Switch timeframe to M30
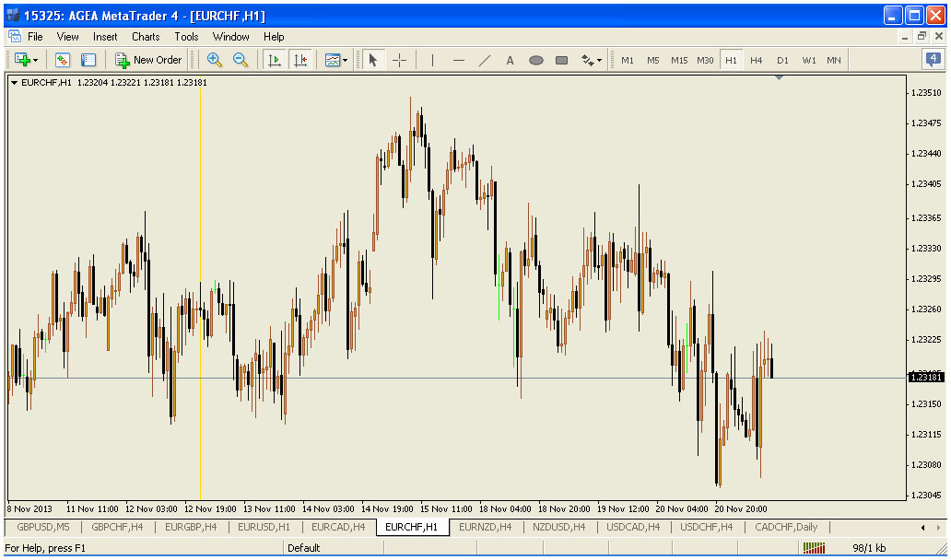 (x=705, y=60)
